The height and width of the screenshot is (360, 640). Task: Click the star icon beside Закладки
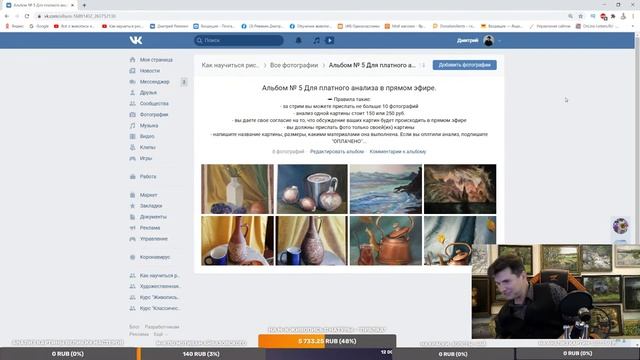click(x=132, y=206)
